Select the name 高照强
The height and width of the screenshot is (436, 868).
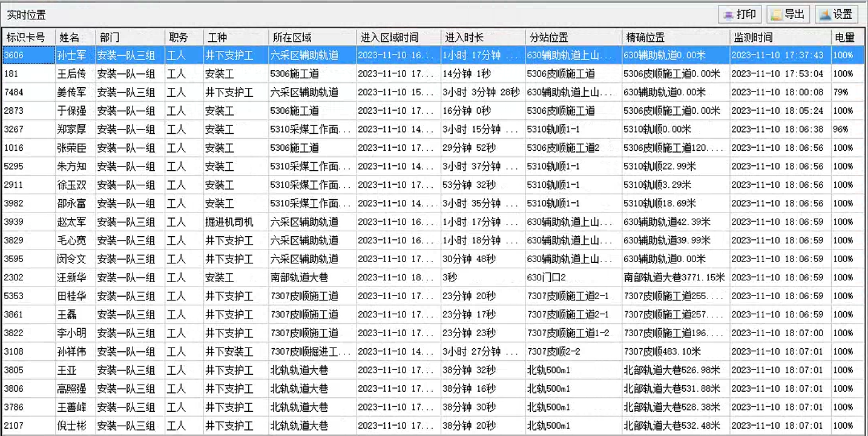click(71, 389)
